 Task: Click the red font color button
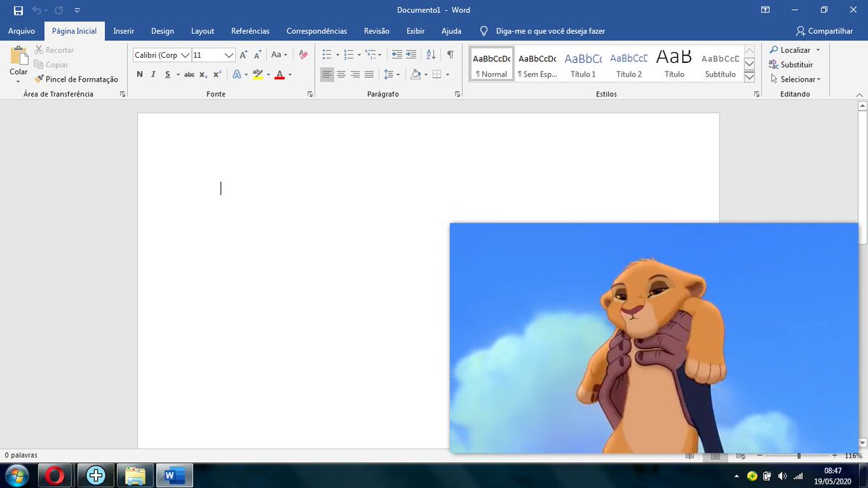point(280,74)
